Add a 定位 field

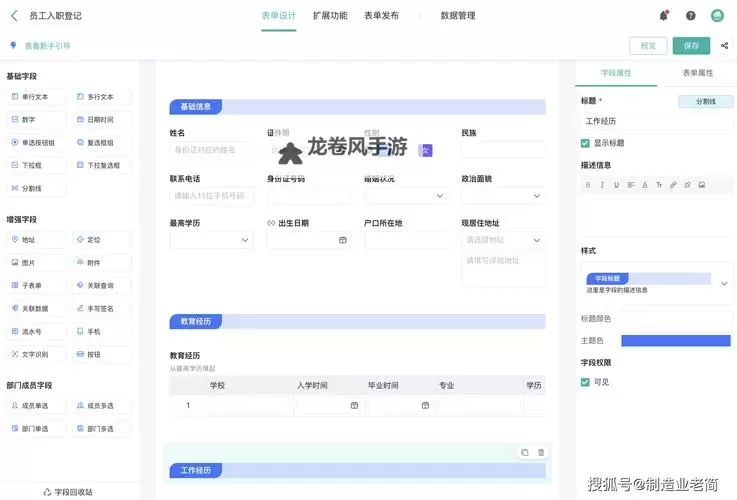pyautogui.click(x=102, y=240)
